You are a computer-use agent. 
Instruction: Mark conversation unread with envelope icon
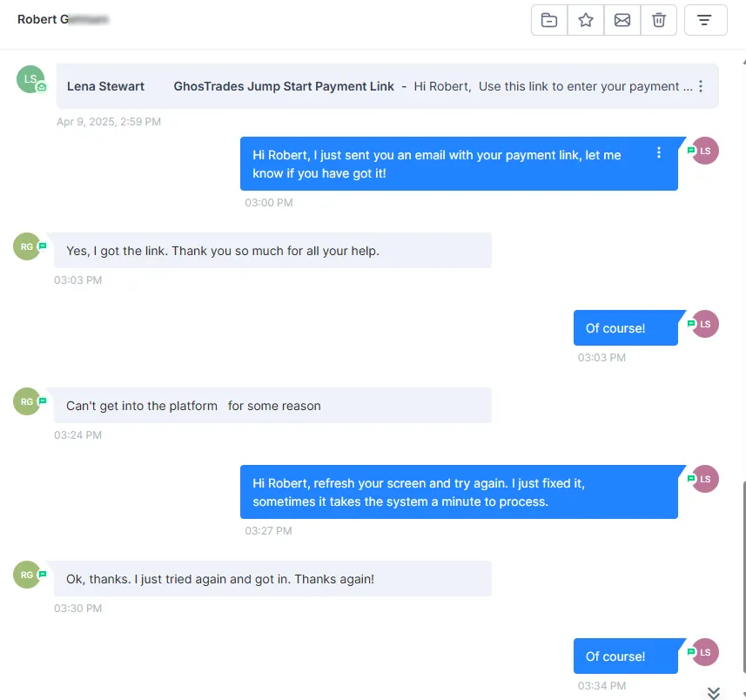[622, 20]
